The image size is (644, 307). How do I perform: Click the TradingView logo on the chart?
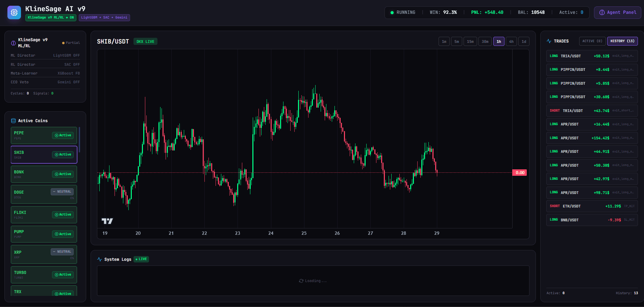click(108, 221)
